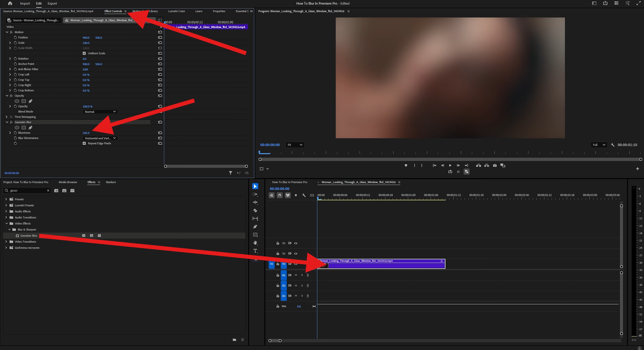
Task: Enable Snap using the magnet icon
Action: 280,195
